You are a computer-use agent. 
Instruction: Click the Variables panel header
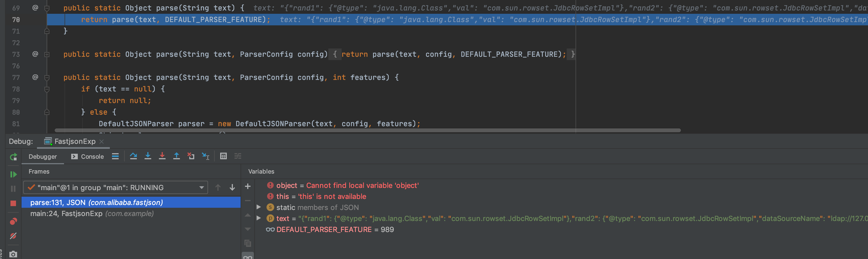pos(261,172)
